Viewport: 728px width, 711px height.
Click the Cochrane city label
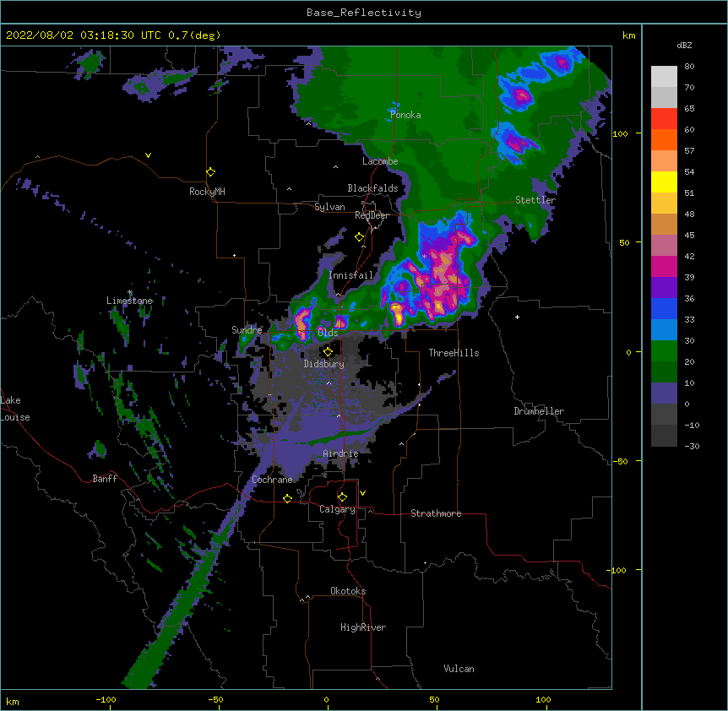[272, 480]
